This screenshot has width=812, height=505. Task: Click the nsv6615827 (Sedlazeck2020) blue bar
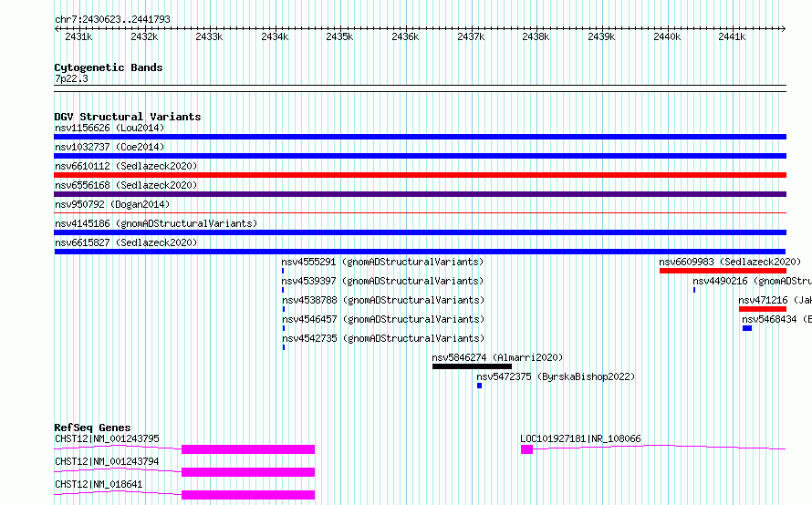(420, 252)
